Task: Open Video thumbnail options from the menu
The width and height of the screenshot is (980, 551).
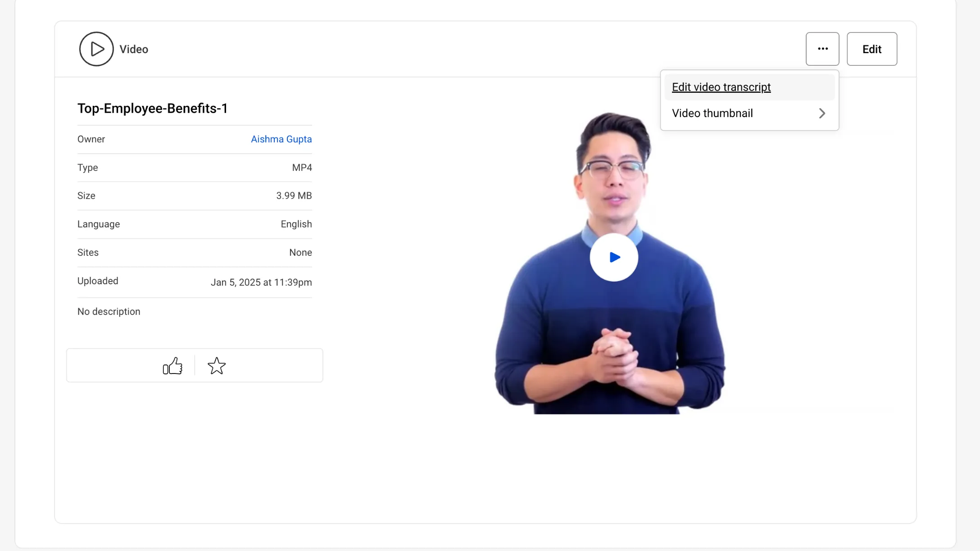Action: pyautogui.click(x=712, y=113)
